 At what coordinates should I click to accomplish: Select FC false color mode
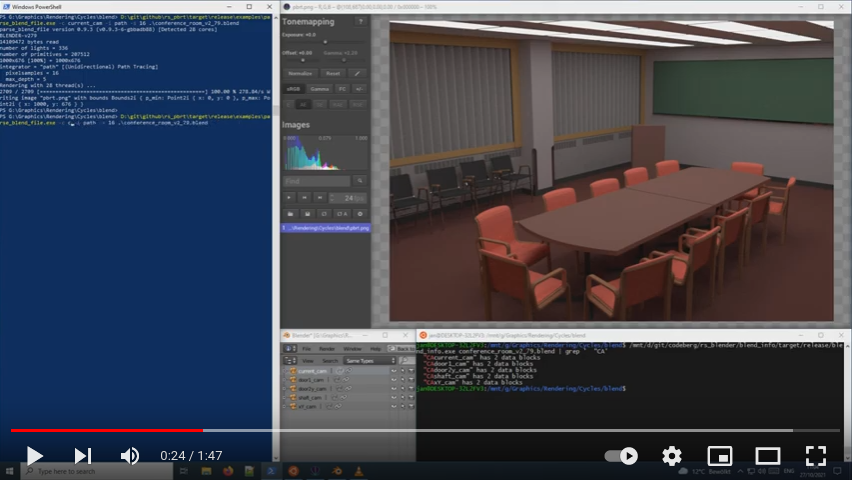click(342, 89)
